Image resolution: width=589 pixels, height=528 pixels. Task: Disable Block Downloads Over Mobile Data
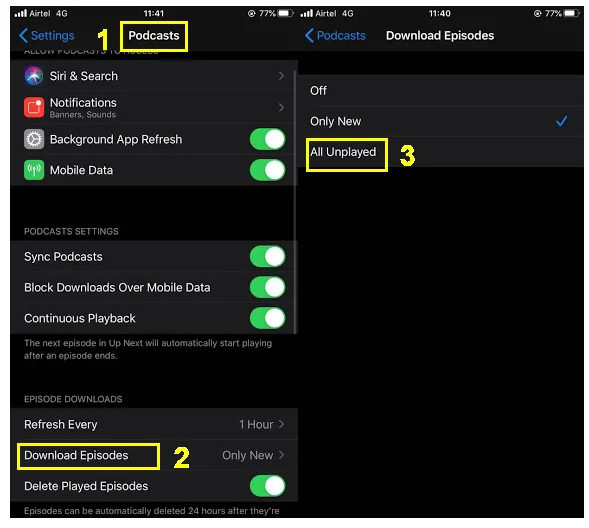coord(267,287)
